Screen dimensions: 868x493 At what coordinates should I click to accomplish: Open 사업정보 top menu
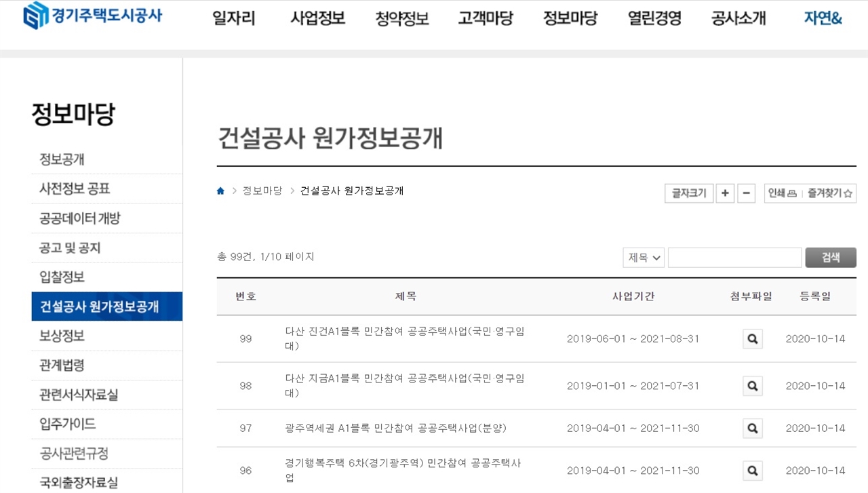pos(318,18)
